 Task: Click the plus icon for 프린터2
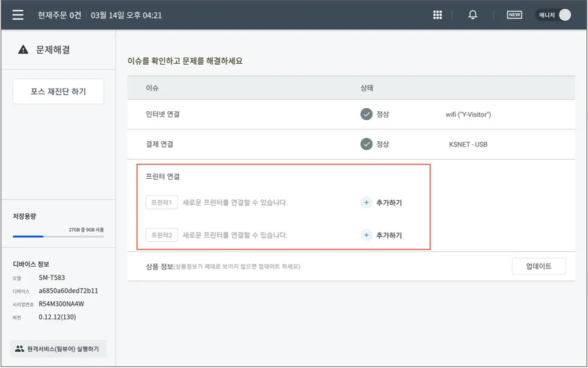click(x=367, y=235)
